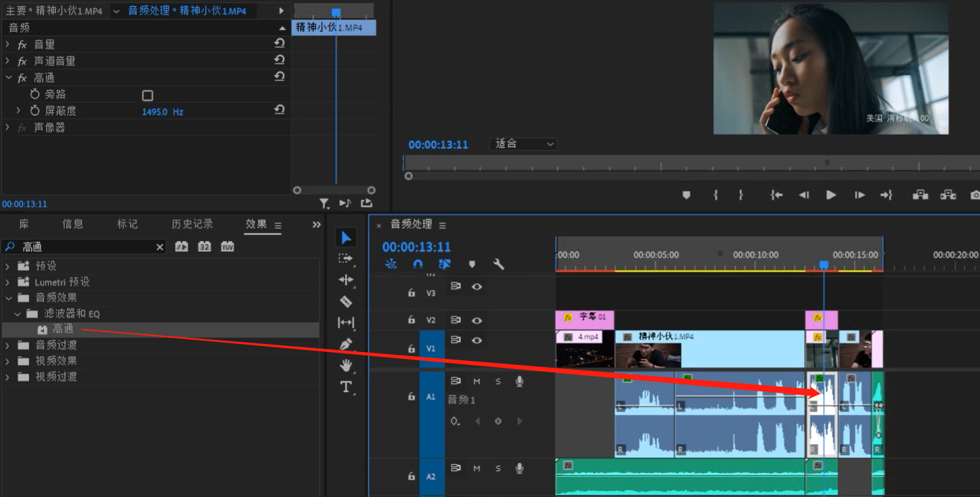Select the Track Select Forward tool

click(x=346, y=259)
